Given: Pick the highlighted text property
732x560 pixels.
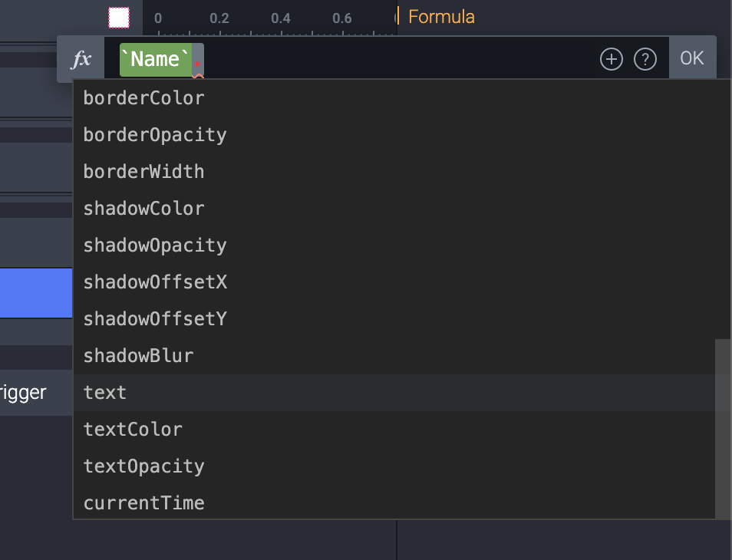Looking at the screenshot, I should pyautogui.click(x=105, y=393).
